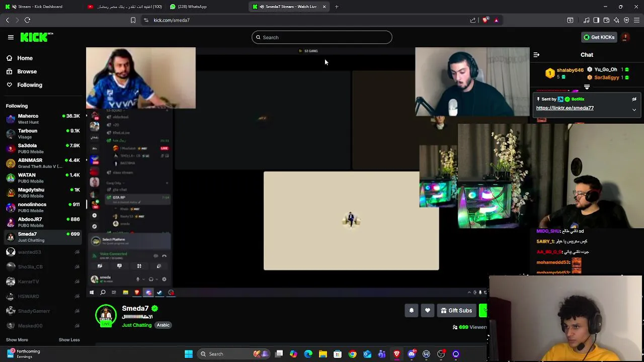Open Sa3doIa channel from Following list

click(x=43, y=148)
